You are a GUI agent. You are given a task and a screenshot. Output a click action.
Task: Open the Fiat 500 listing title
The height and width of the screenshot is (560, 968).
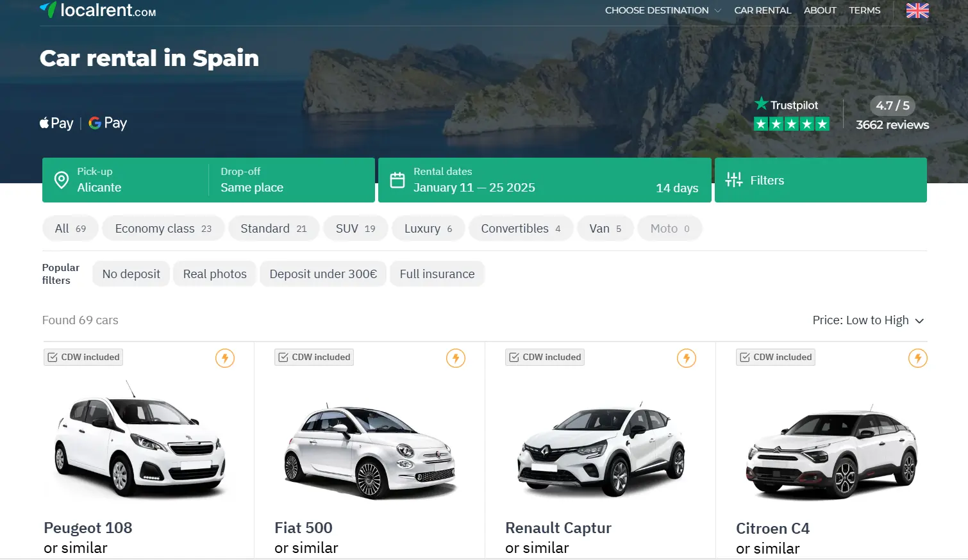coord(303,528)
